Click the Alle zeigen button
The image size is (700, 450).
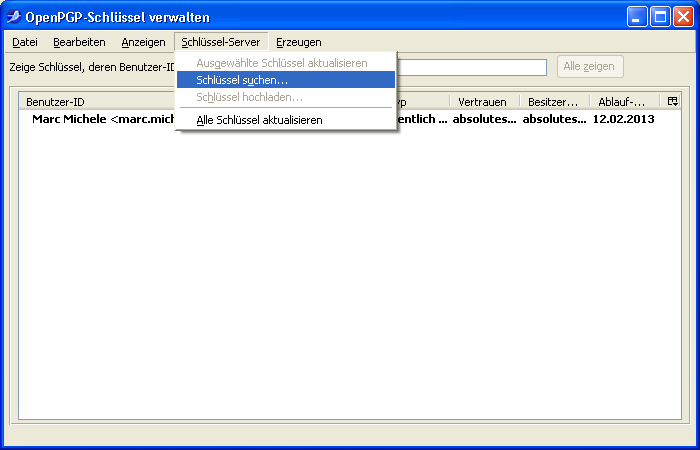pyautogui.click(x=590, y=67)
